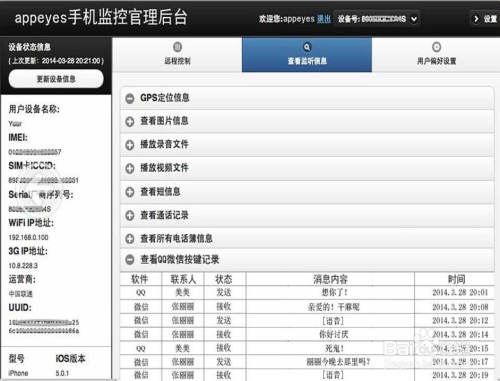Click the WiFi IP value 192.168.0.100
Viewport: 500px width, 381px height.
28,237
